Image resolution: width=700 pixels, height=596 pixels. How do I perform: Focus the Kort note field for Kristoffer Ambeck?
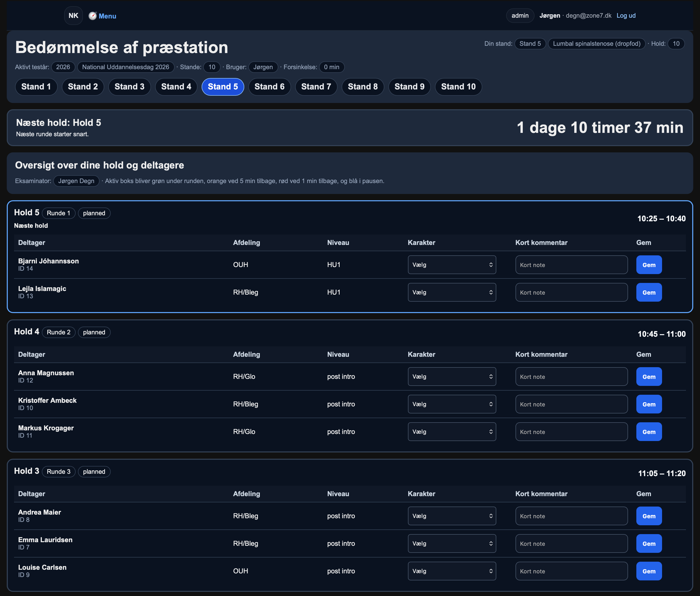[571, 404]
